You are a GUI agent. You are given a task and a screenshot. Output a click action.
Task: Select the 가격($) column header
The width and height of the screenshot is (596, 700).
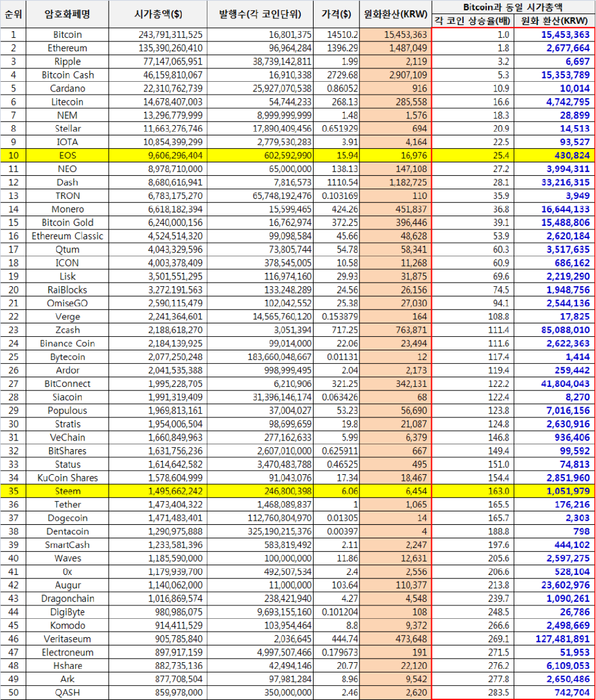(336, 14)
